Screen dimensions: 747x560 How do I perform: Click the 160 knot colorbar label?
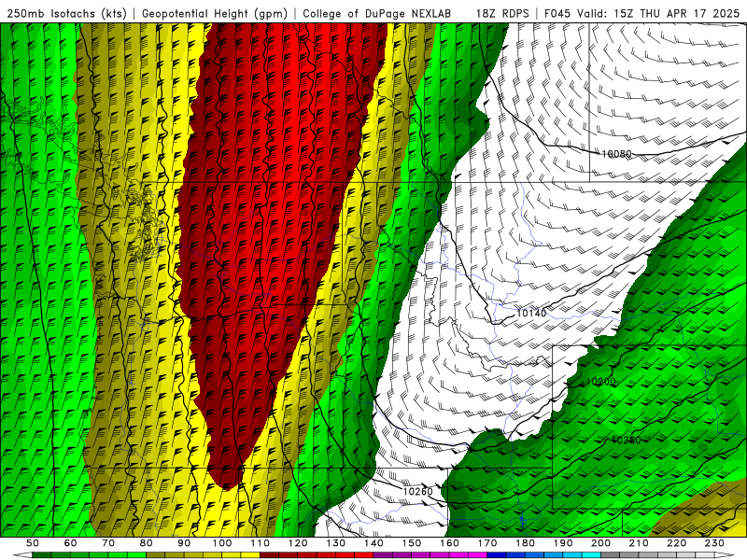point(450,543)
